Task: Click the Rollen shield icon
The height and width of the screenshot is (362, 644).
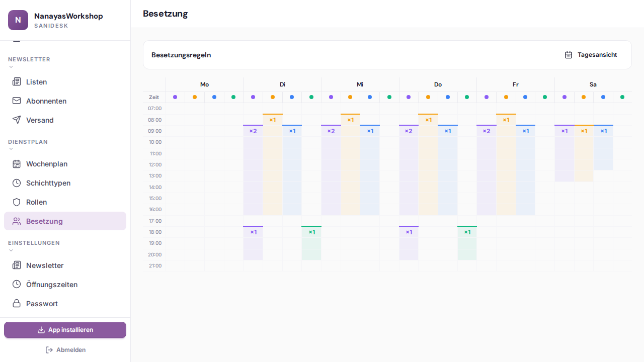Action: click(17, 202)
